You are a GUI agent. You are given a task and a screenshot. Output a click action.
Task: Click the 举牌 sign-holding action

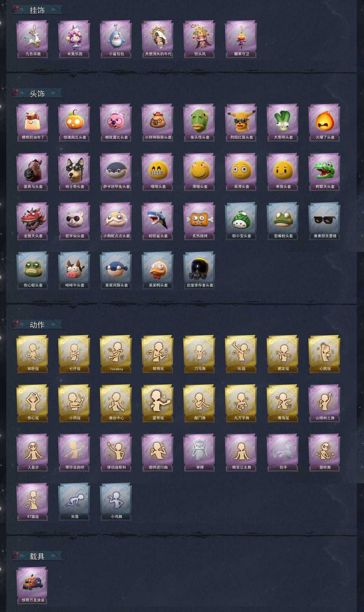click(x=200, y=453)
